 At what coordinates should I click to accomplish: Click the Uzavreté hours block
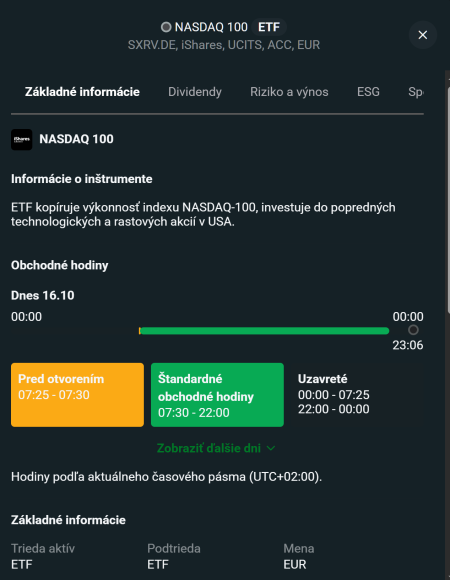pyautogui.click(x=334, y=394)
